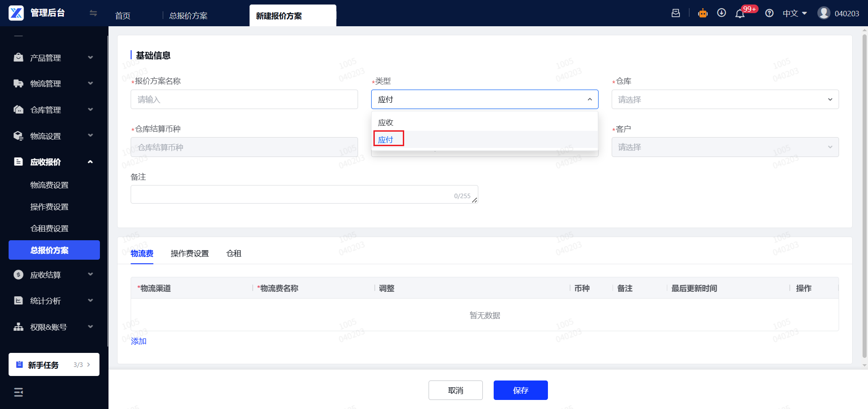
Task: Expand the 产品管理 menu
Action: click(x=90, y=57)
